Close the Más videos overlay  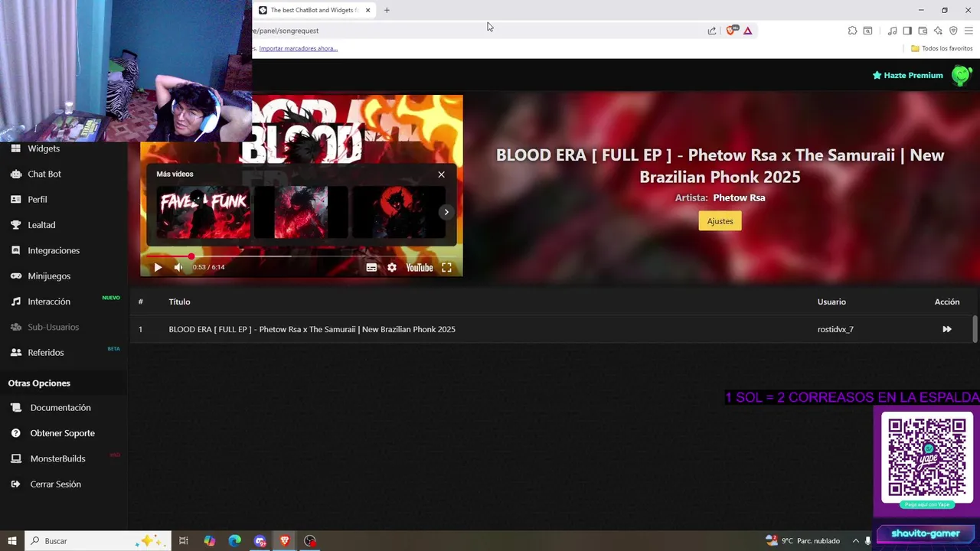tap(441, 174)
